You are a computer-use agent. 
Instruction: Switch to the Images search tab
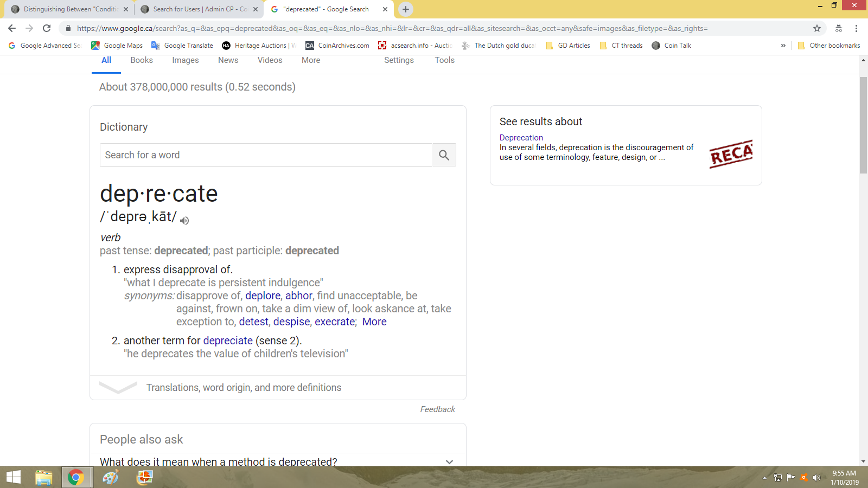tap(186, 60)
